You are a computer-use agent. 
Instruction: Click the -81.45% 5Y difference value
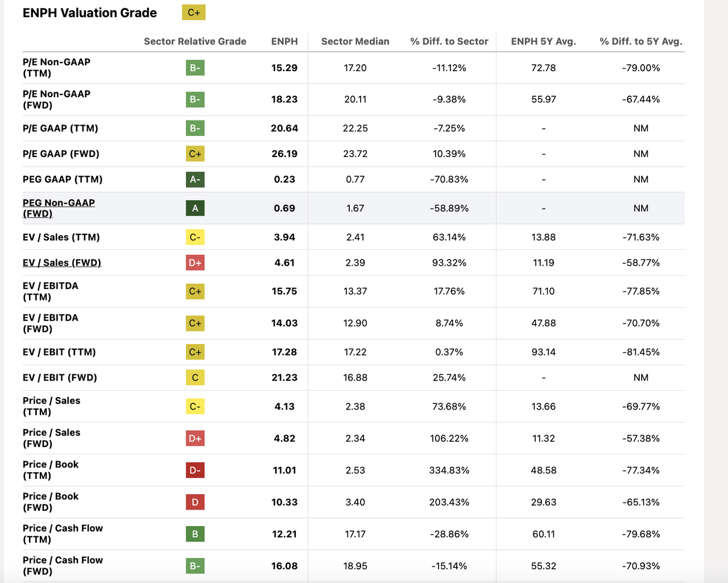641,352
